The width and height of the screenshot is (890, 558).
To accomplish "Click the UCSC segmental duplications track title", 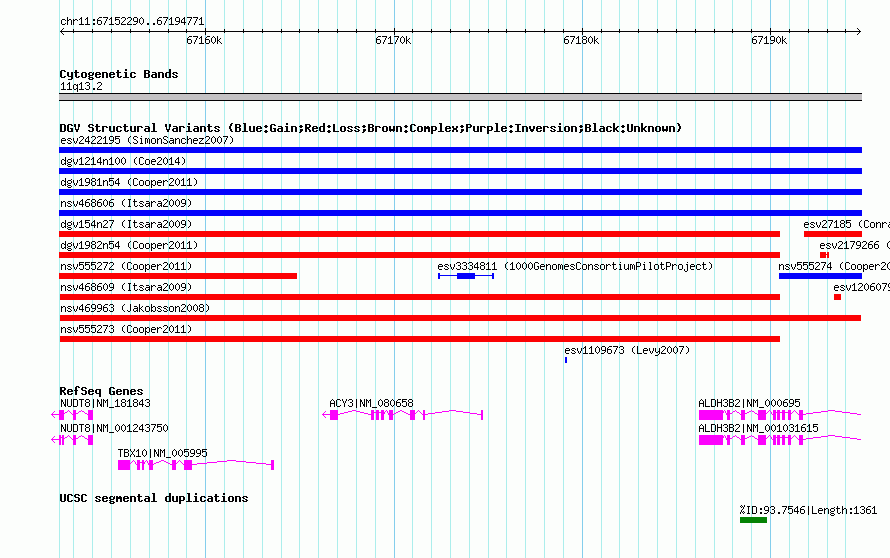I will click(154, 498).
